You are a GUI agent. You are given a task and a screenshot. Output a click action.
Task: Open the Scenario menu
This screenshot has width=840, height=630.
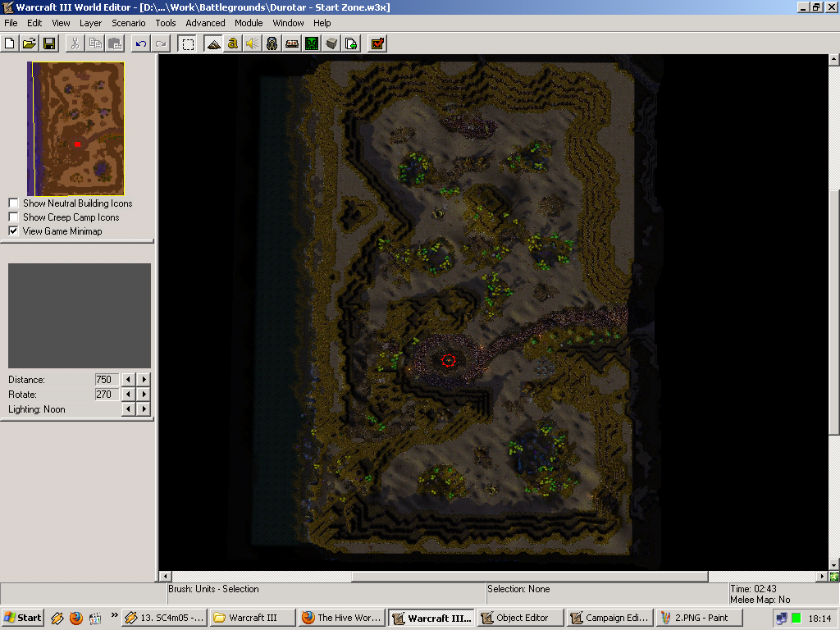[129, 23]
